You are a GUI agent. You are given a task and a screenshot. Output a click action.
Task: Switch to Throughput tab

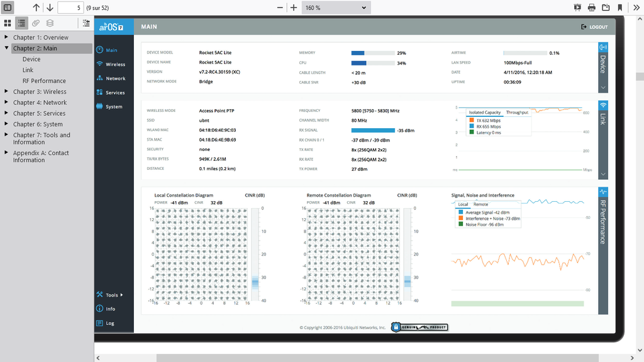[x=517, y=112]
